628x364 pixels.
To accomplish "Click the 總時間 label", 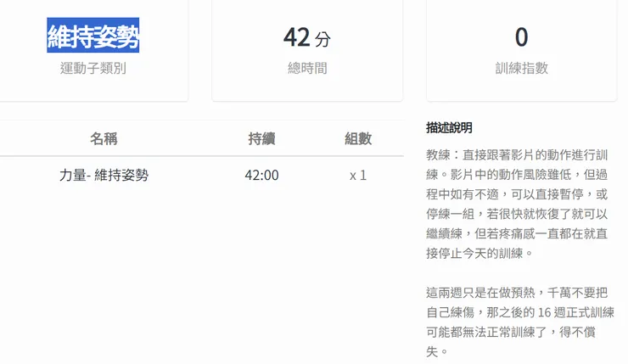I will tap(307, 68).
